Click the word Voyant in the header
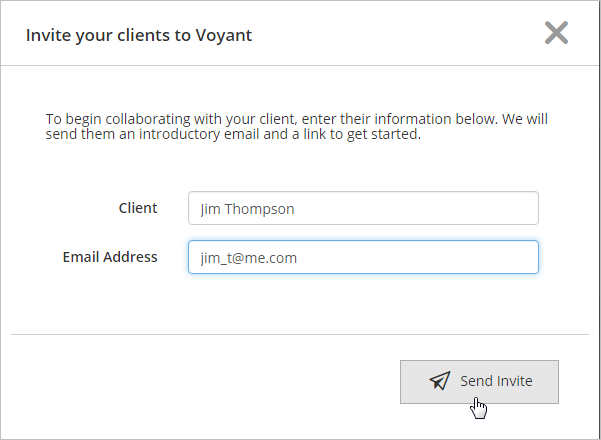 click(x=224, y=35)
